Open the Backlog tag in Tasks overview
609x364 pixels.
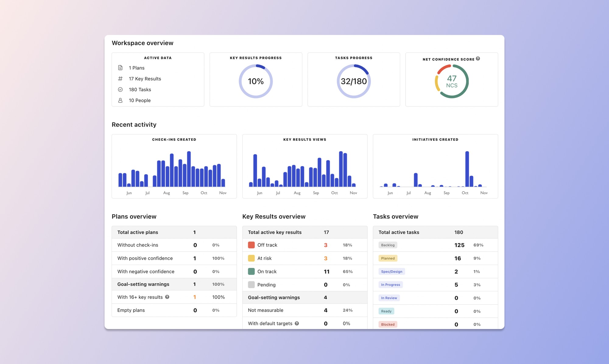(x=388, y=245)
